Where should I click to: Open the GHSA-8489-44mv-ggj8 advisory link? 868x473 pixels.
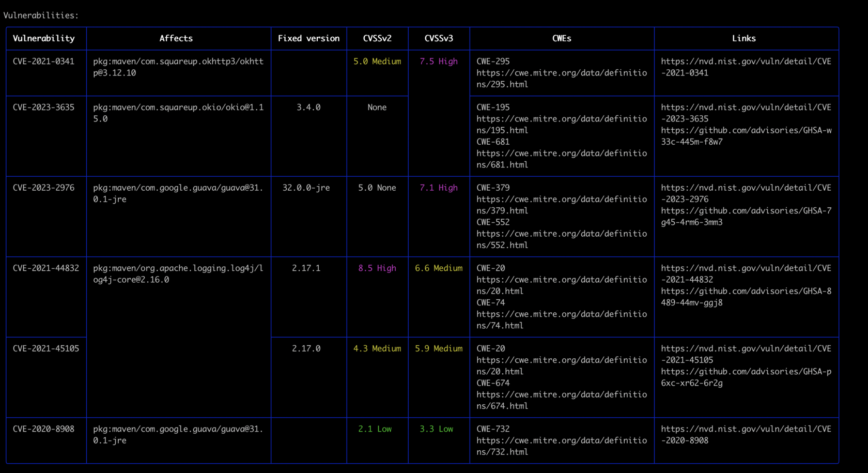tap(746, 297)
